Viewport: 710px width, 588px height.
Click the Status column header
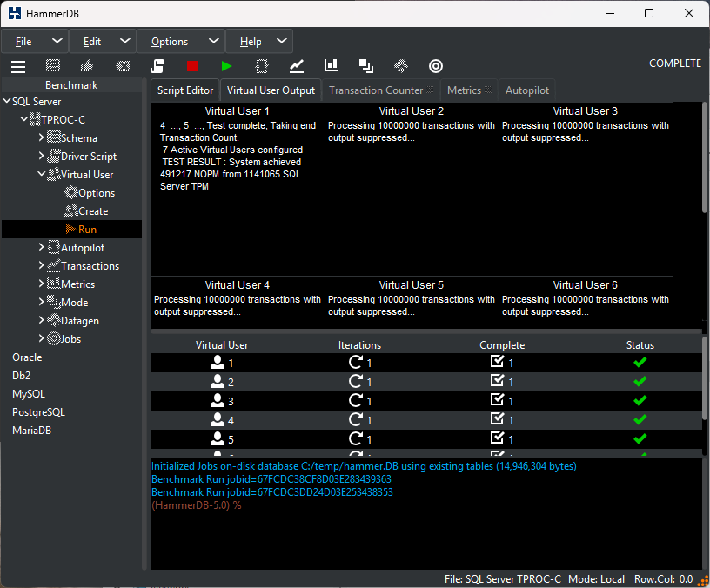coord(640,345)
